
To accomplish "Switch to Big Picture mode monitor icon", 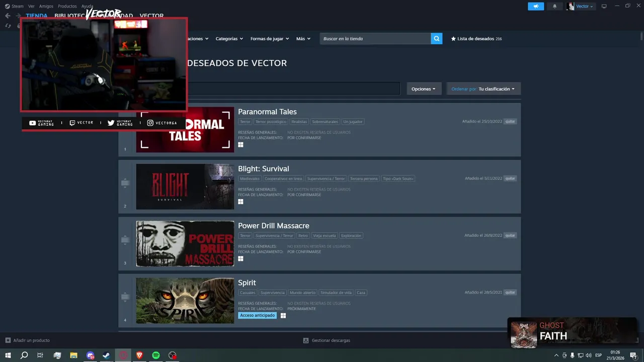I will [604, 6].
